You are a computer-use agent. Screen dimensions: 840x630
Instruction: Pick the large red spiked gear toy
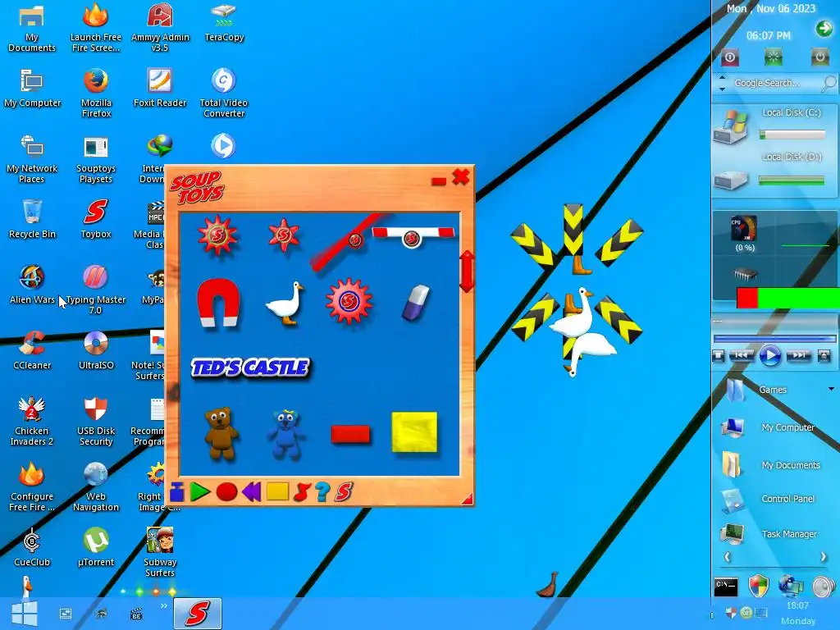click(217, 235)
